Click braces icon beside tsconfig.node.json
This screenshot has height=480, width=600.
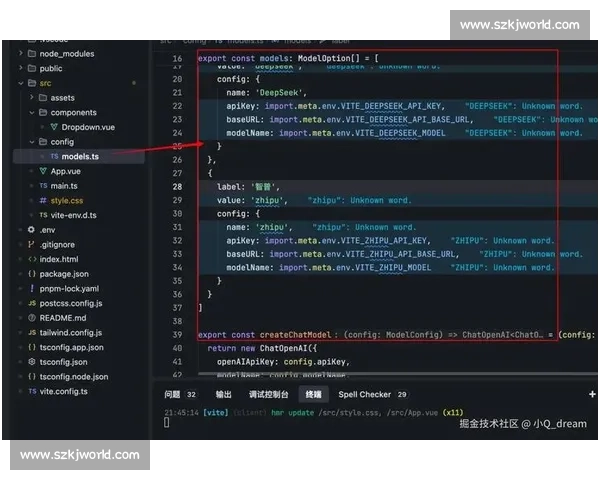32,377
